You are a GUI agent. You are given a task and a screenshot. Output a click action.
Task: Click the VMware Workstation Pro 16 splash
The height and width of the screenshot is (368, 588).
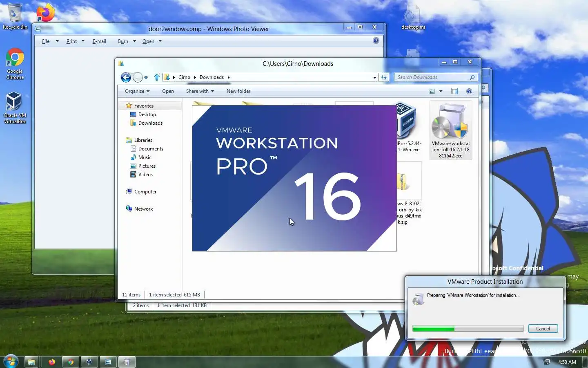(294, 178)
